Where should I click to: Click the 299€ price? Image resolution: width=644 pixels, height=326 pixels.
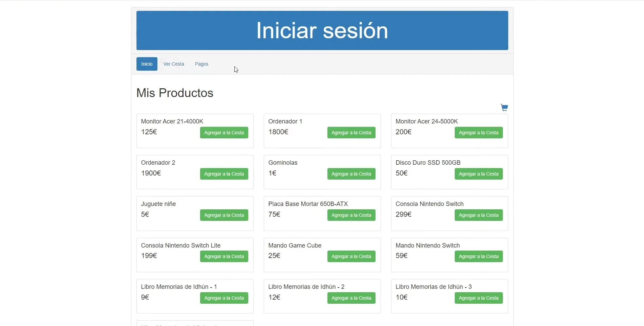[x=404, y=214]
